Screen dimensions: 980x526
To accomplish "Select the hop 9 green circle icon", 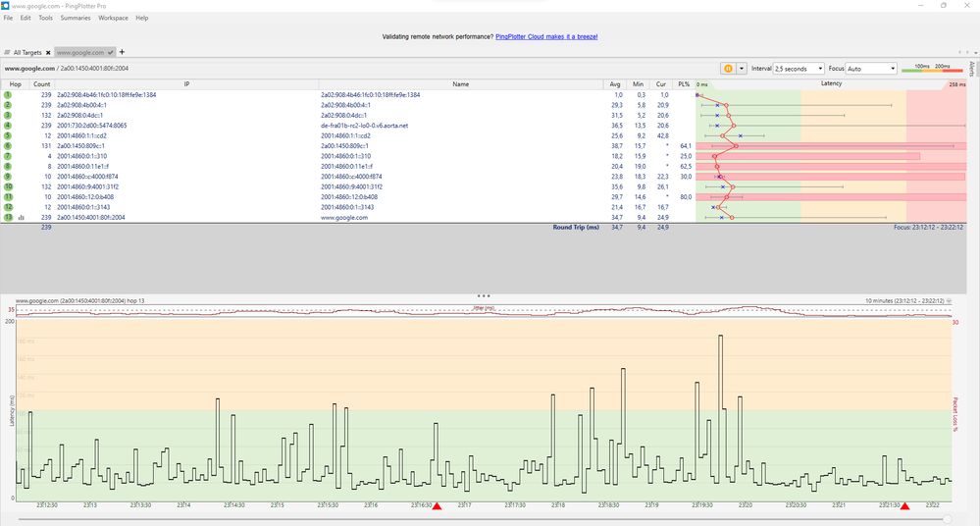I will point(8,177).
